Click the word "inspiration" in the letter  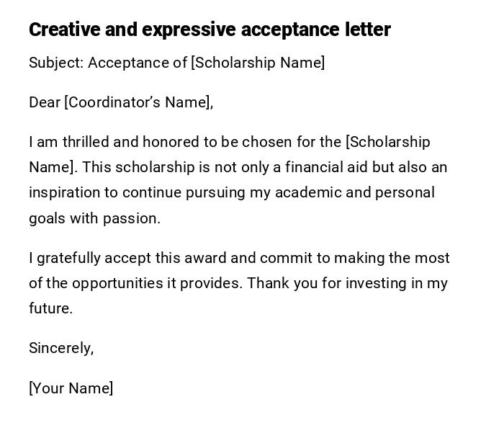click(65, 193)
